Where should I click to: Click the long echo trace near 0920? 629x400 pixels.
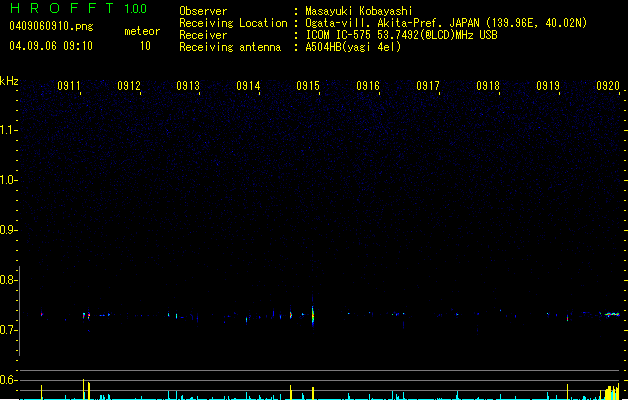point(612,314)
